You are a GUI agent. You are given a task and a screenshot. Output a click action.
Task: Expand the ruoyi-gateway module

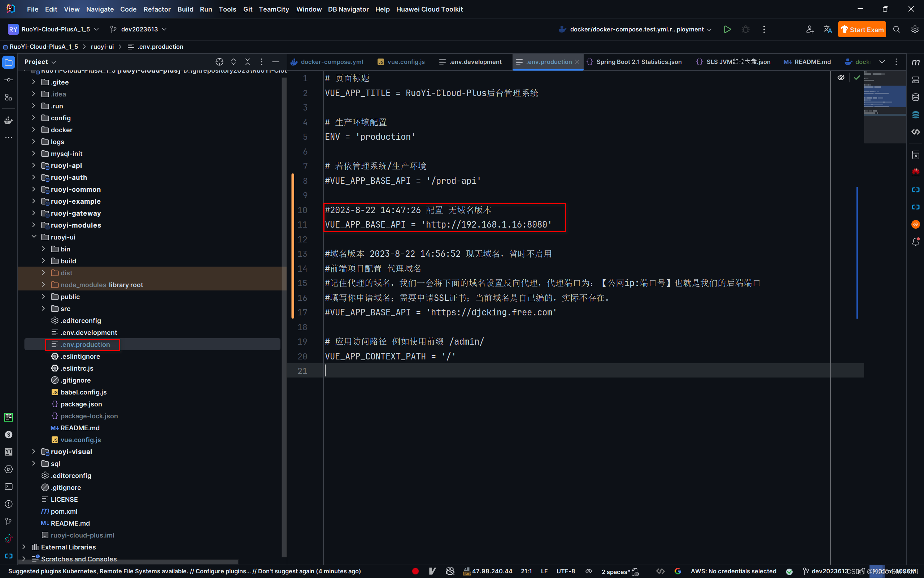coord(34,213)
